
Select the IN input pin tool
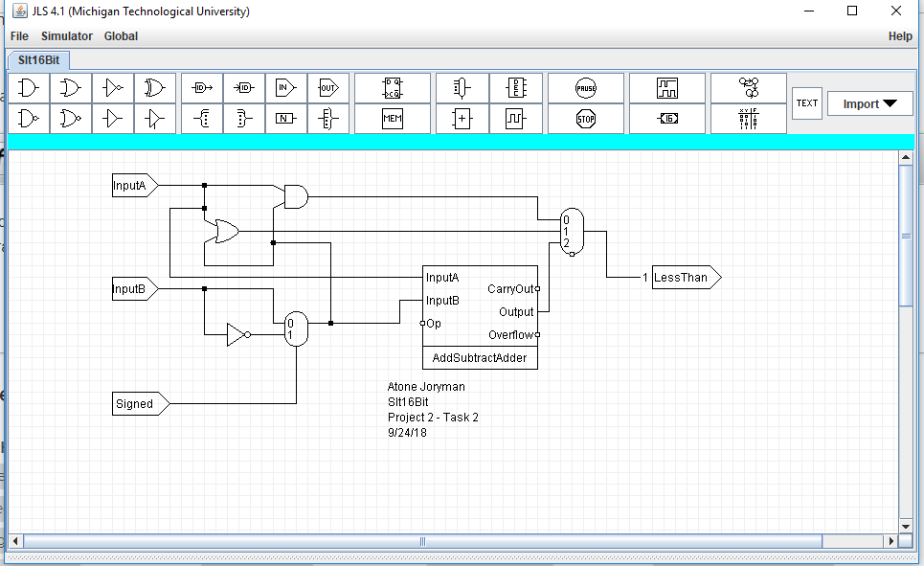coord(285,88)
